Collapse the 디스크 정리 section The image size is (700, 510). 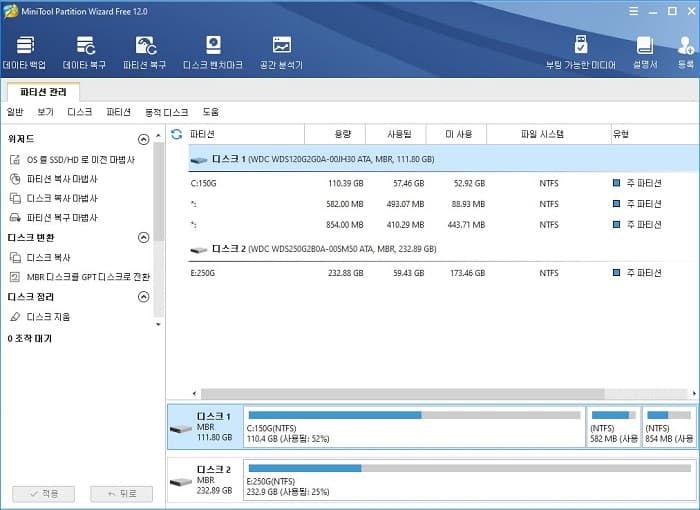pyautogui.click(x=143, y=297)
